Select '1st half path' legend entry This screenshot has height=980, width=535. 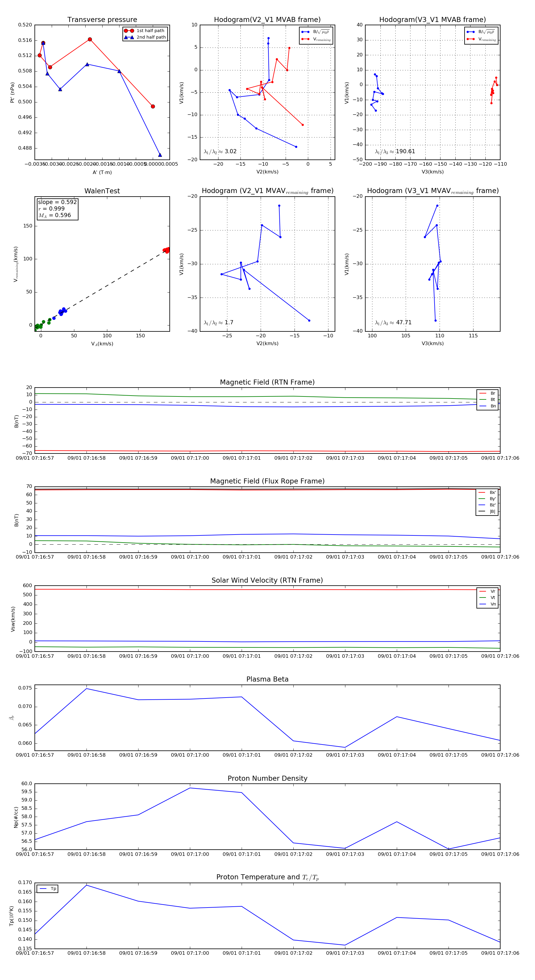click(x=145, y=31)
